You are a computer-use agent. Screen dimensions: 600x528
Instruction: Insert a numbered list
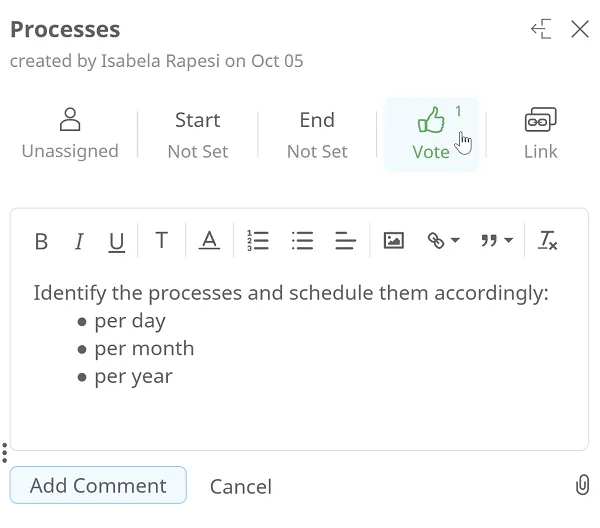258,241
